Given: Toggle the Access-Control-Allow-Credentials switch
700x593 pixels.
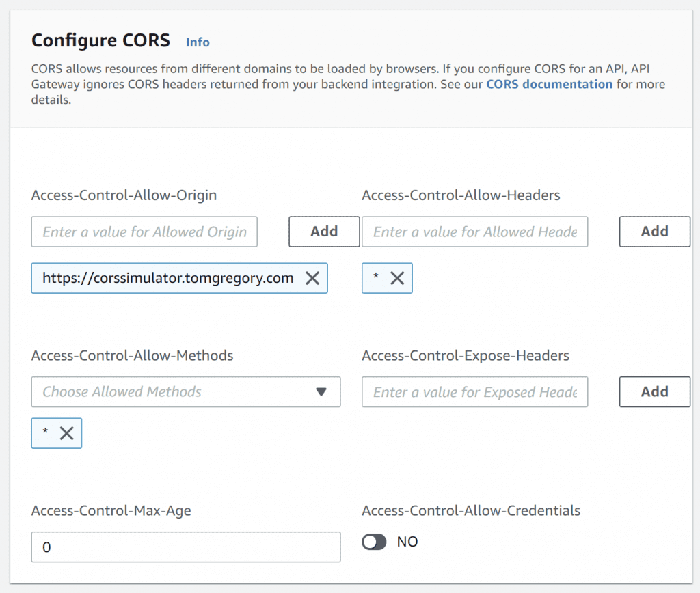Looking at the screenshot, I should [x=374, y=542].
